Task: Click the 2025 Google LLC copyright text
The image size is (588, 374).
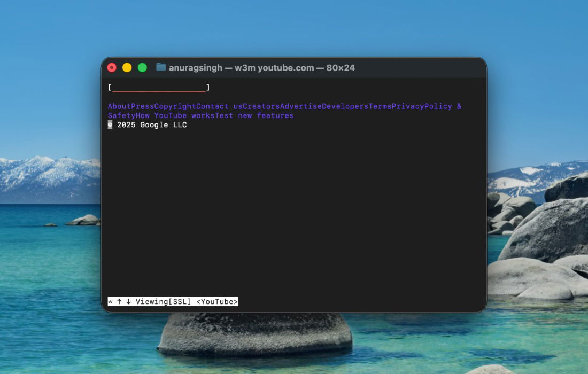Action: point(148,125)
